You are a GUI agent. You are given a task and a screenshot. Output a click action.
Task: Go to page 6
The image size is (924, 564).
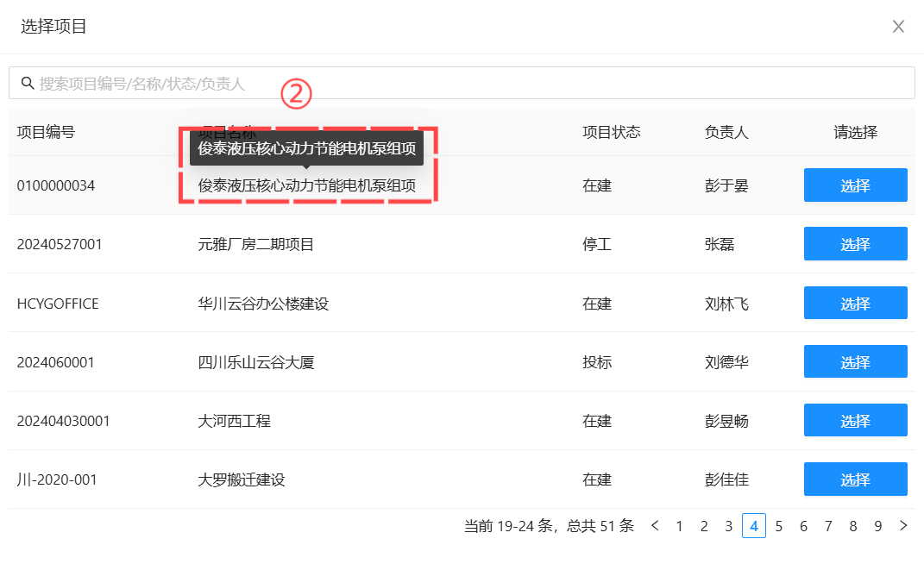coord(803,526)
